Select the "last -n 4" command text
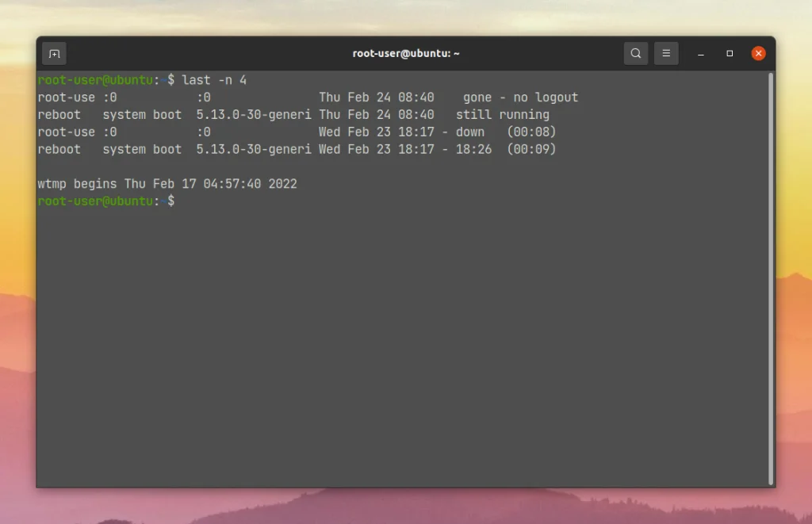This screenshot has height=524, width=812. [216, 79]
